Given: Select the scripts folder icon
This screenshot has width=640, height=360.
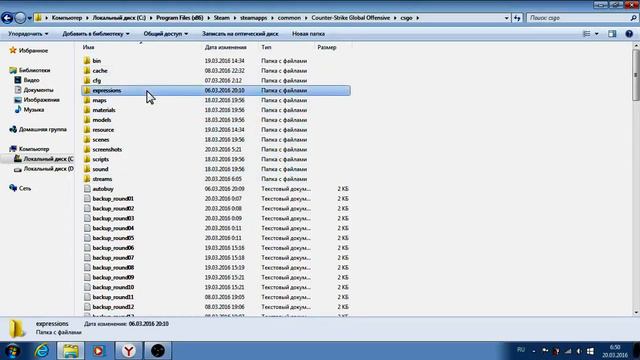Looking at the screenshot, I should [x=87, y=159].
